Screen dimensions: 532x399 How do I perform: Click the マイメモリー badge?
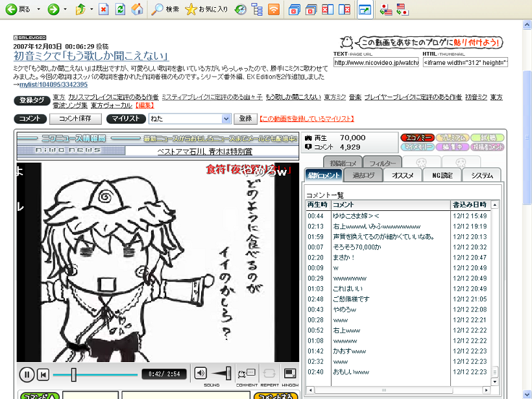coord(418,147)
